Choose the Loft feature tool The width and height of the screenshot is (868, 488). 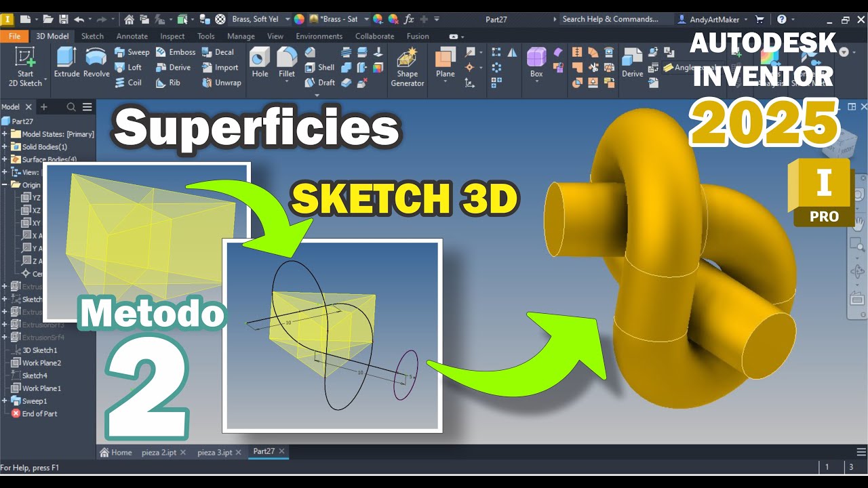(x=128, y=68)
